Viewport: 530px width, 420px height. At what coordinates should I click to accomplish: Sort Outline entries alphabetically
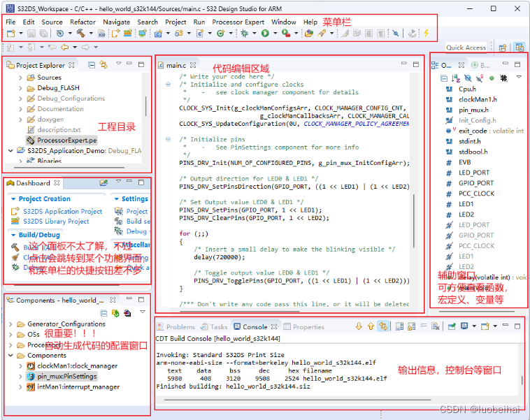point(456,78)
